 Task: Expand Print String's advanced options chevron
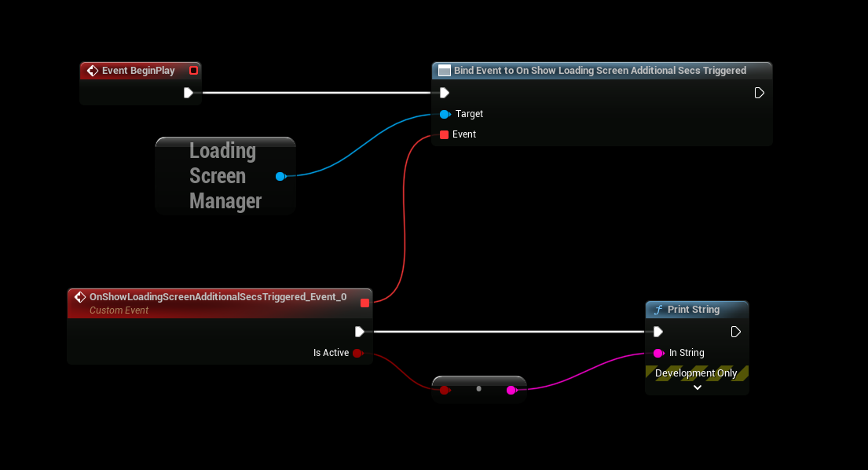697,387
